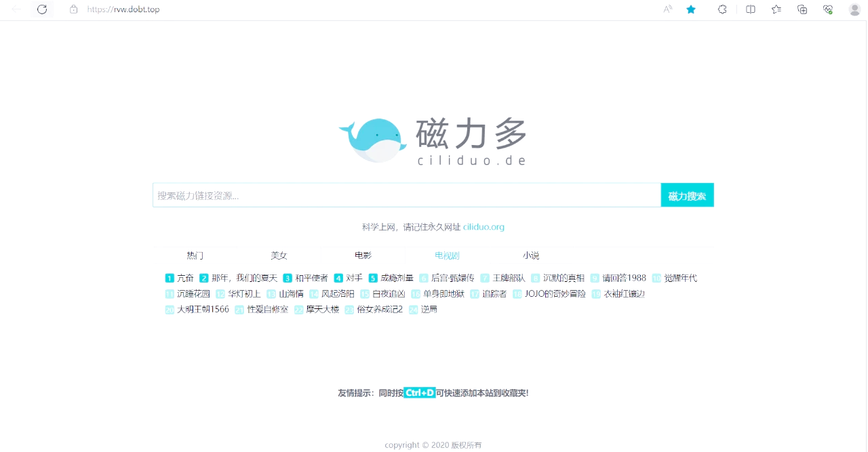Screen dimensions: 868x452
Task: Open the 性爱自修室 entry
Action: tap(267, 310)
